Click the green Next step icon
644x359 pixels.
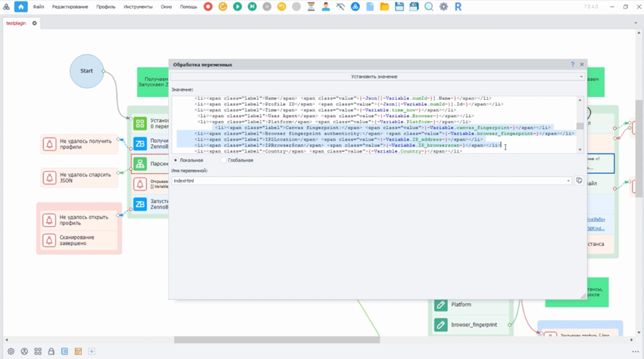[252, 7]
